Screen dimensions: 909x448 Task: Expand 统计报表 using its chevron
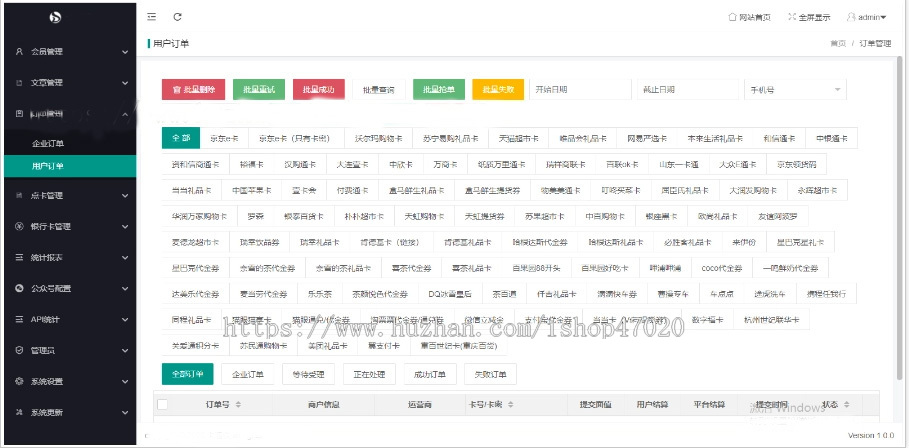[125, 258]
